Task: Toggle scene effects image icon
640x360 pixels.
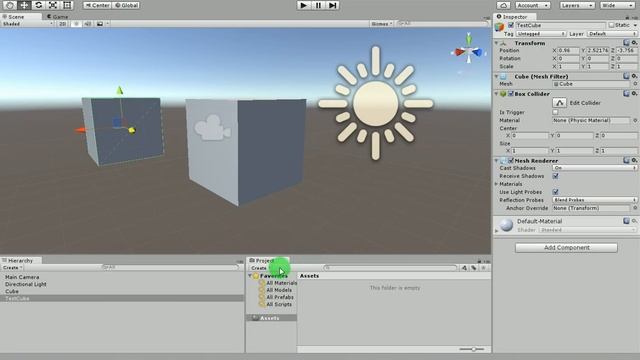Action: click(100, 24)
